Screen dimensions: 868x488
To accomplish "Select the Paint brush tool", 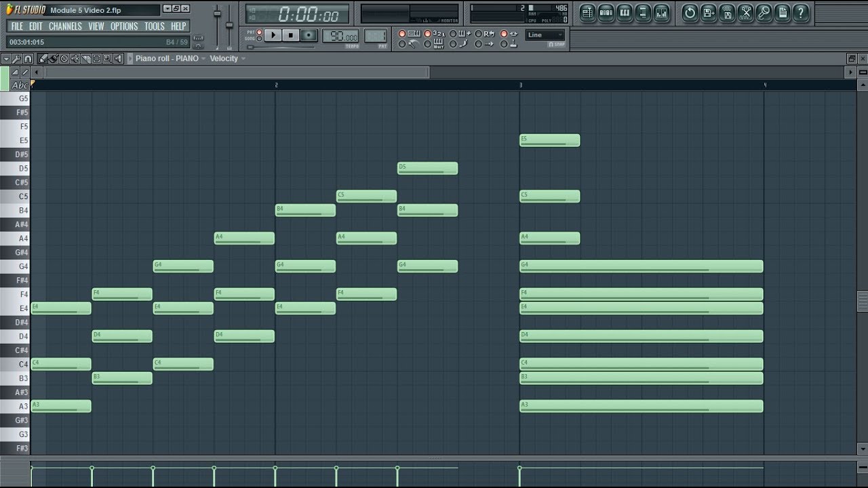I will 54,59.
